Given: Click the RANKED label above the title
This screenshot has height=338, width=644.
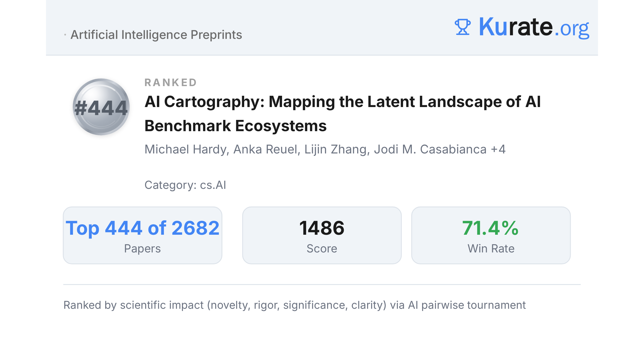Looking at the screenshot, I should [x=171, y=83].
